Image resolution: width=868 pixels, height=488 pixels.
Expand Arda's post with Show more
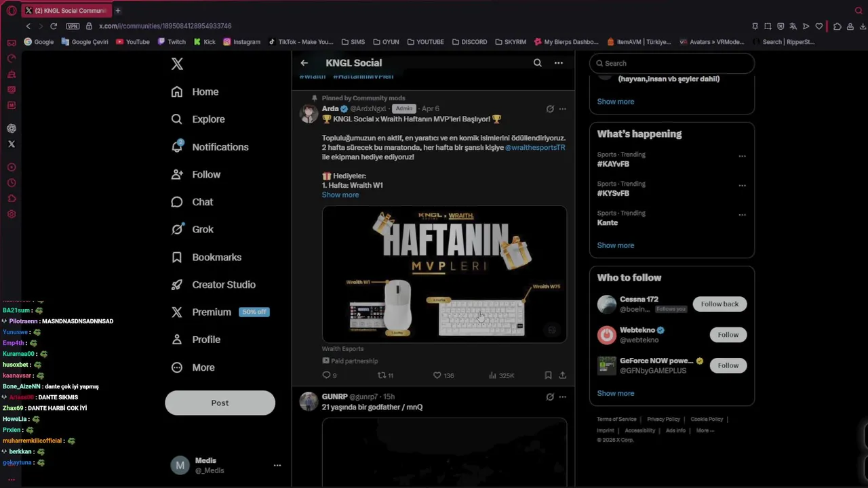pos(340,195)
